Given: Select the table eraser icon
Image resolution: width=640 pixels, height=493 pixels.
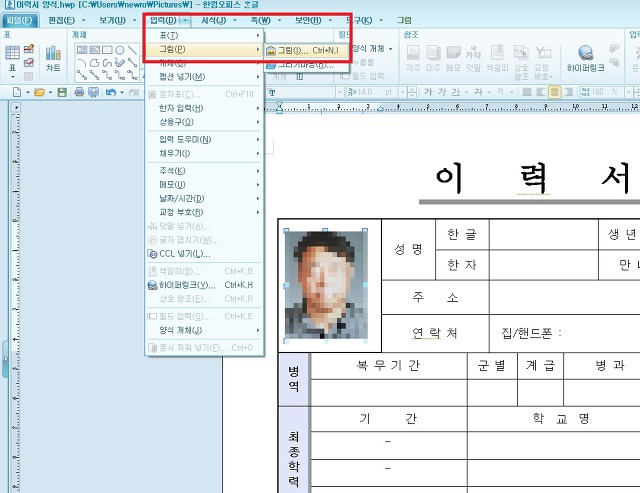Looking at the screenshot, I should click(29, 62).
